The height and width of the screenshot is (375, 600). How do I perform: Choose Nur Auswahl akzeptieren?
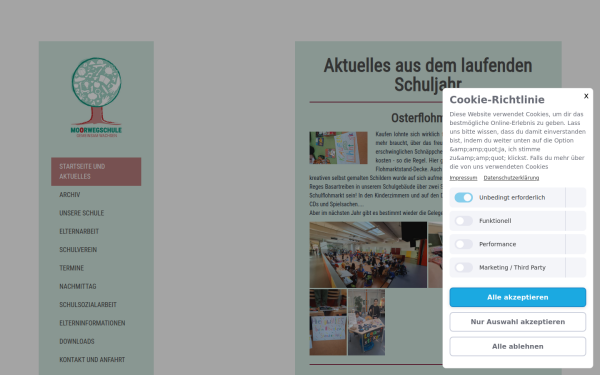tap(517, 322)
